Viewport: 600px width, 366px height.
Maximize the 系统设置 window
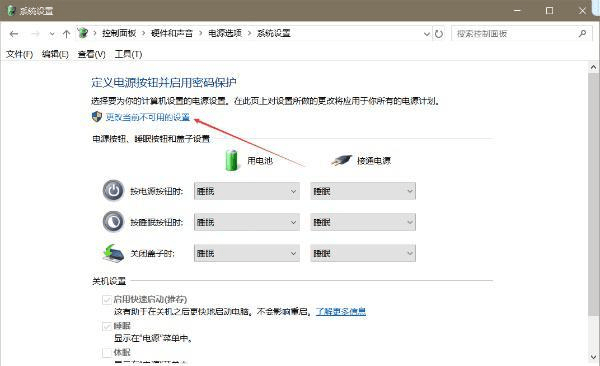(549, 11)
